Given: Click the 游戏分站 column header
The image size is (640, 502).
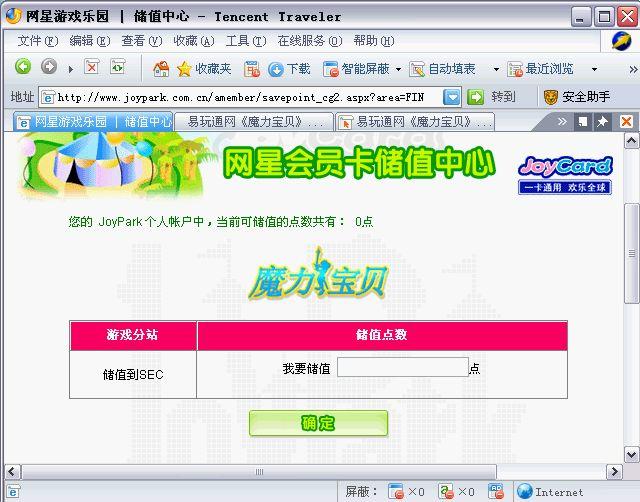Looking at the screenshot, I should tap(133, 335).
